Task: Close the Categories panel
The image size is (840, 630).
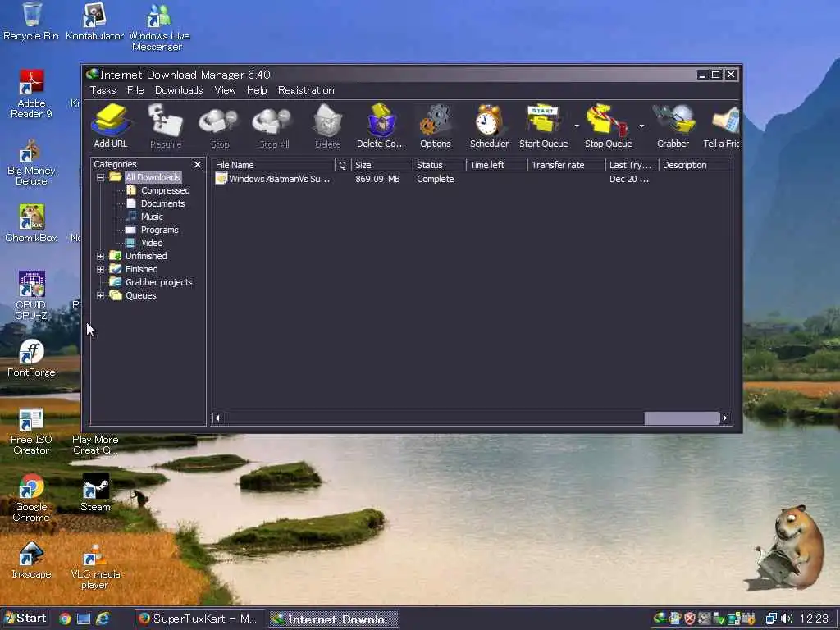Action: click(x=198, y=164)
